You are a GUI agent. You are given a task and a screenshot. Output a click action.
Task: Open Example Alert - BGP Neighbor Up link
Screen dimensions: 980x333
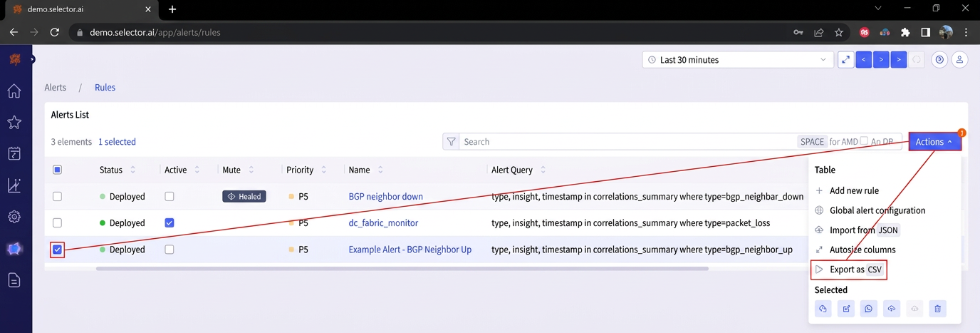pos(410,250)
